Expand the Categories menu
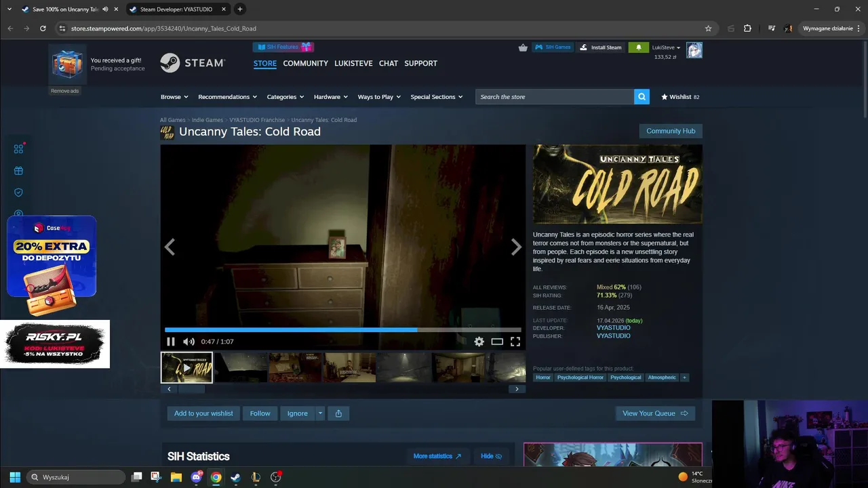The height and width of the screenshot is (488, 868). [x=285, y=97]
